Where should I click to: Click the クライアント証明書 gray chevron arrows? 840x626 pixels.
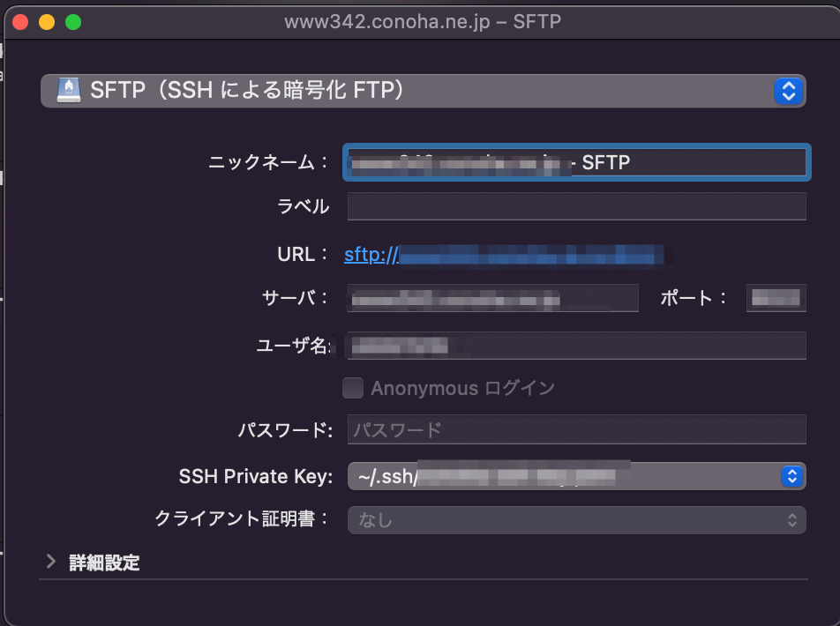click(x=792, y=520)
